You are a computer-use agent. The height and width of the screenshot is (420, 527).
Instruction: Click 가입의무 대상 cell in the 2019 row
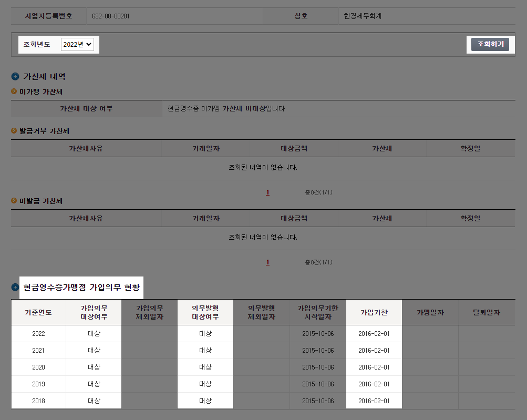pos(94,384)
